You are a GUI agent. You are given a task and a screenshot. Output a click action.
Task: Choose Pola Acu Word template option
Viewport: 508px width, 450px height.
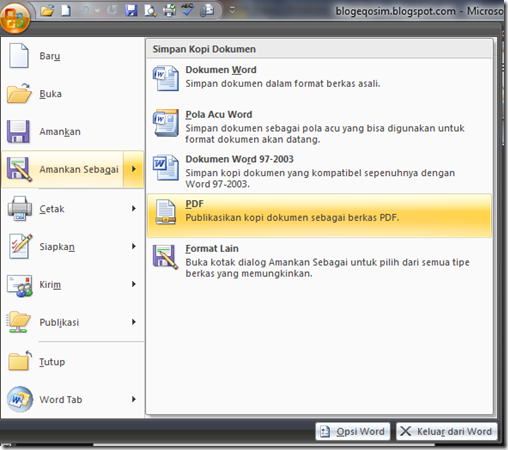319,127
